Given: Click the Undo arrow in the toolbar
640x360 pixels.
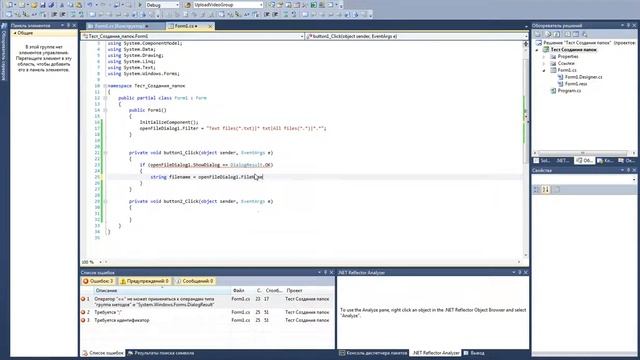Looking at the screenshot, I should (x=89, y=5).
